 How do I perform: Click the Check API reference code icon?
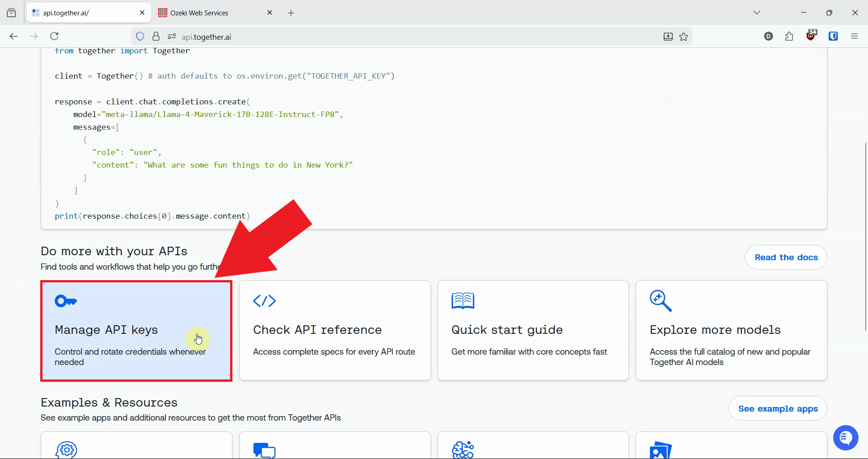point(264,301)
